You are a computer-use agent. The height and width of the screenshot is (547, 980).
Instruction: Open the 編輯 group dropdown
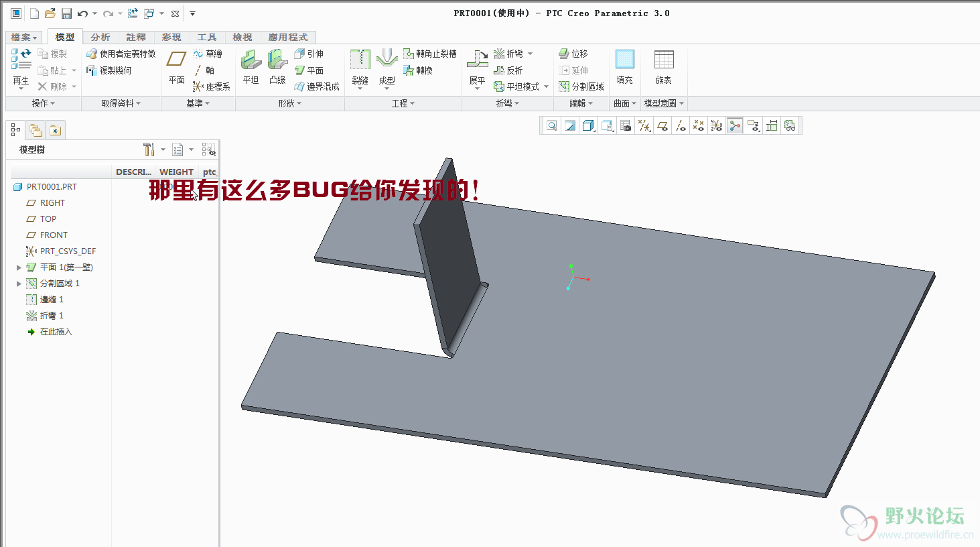tap(581, 103)
